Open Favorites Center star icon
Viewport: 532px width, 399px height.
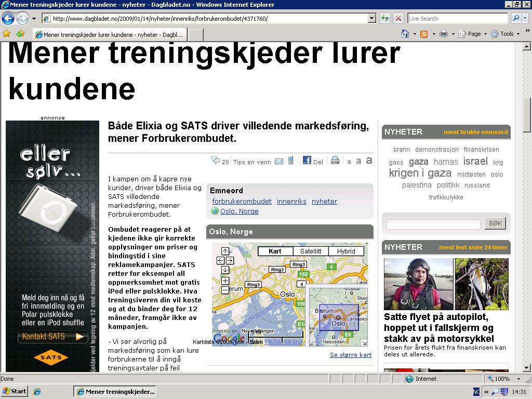click(x=7, y=34)
